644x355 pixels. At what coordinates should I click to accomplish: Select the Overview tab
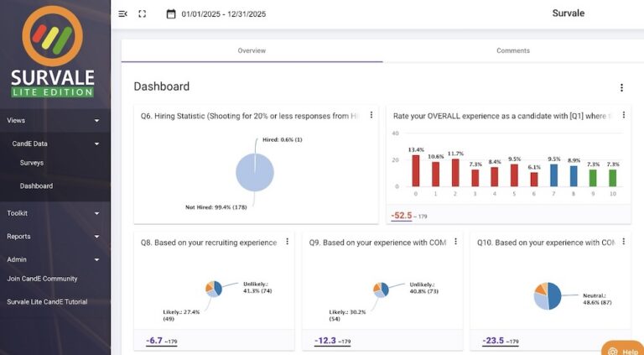coord(252,50)
